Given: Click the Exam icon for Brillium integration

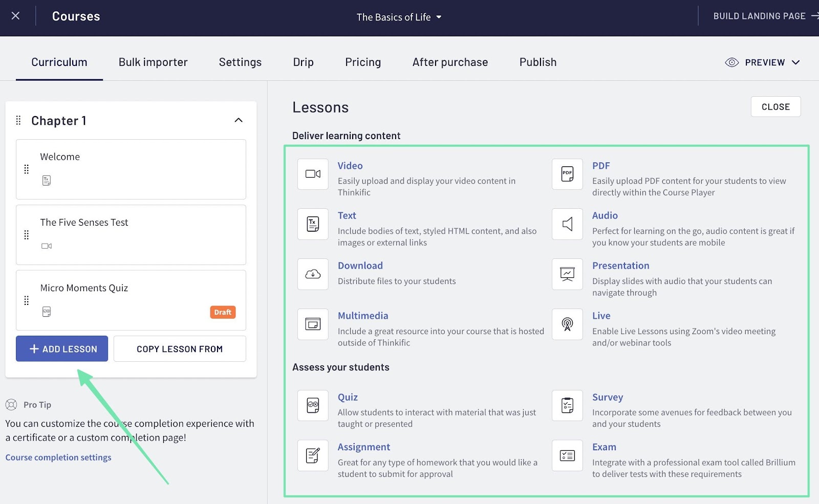Looking at the screenshot, I should (567, 455).
